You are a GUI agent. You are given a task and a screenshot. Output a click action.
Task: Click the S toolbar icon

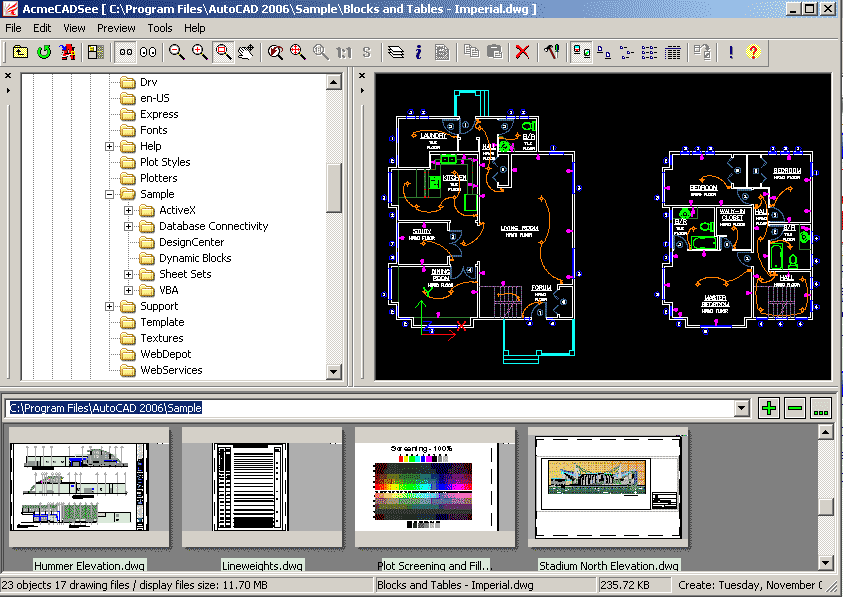367,52
